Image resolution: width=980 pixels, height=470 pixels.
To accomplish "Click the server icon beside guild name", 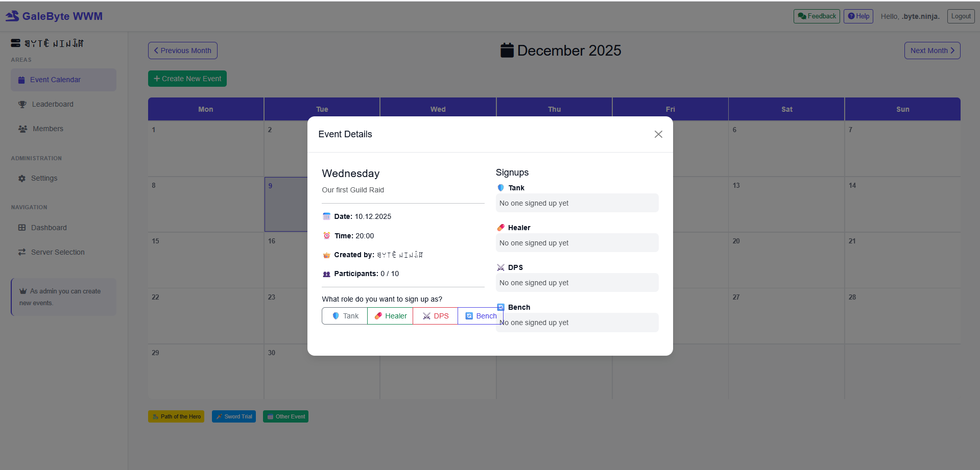I will pyautogui.click(x=16, y=43).
